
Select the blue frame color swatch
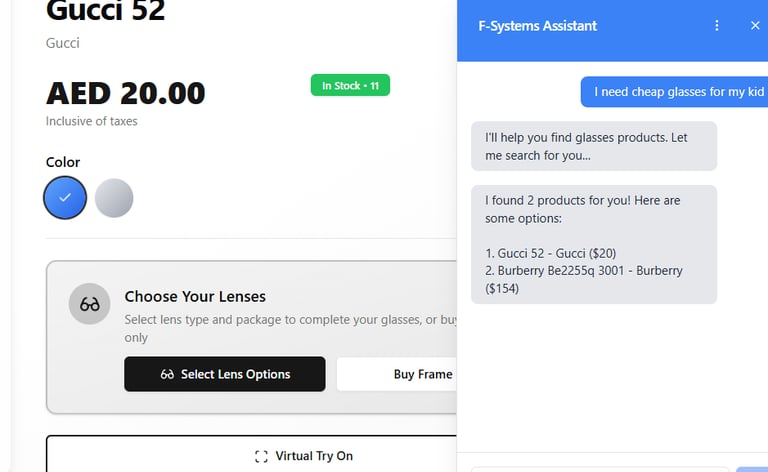click(65, 198)
